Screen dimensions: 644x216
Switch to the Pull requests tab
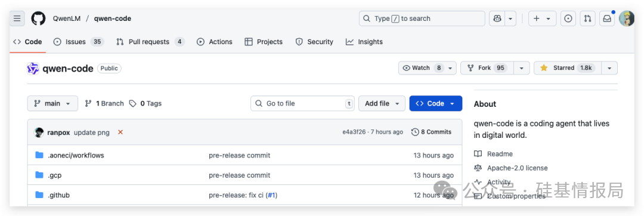coord(150,42)
